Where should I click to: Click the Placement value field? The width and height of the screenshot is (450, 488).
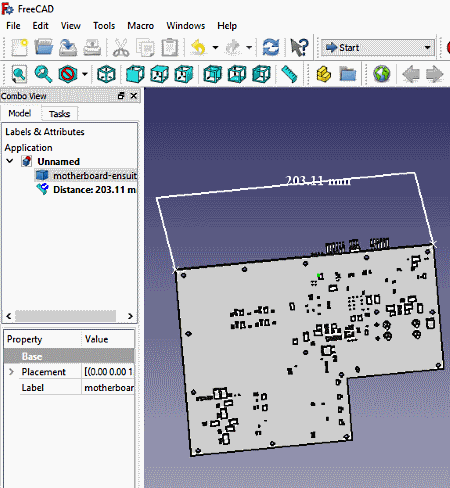click(108, 372)
